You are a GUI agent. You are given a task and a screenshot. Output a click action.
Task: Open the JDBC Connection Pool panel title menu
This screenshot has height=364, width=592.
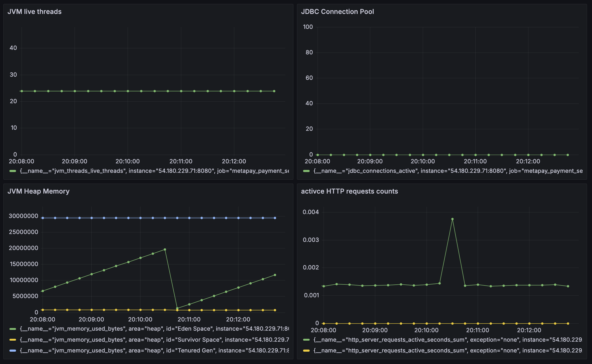tap(337, 12)
